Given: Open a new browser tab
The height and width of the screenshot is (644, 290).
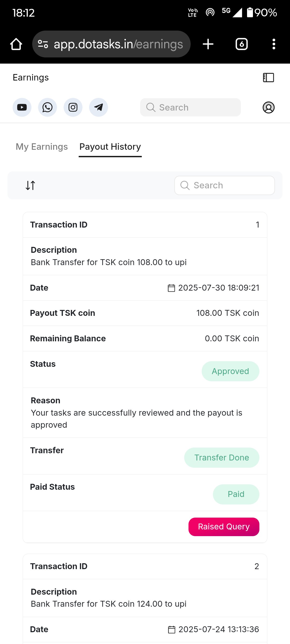Looking at the screenshot, I should click(x=208, y=44).
